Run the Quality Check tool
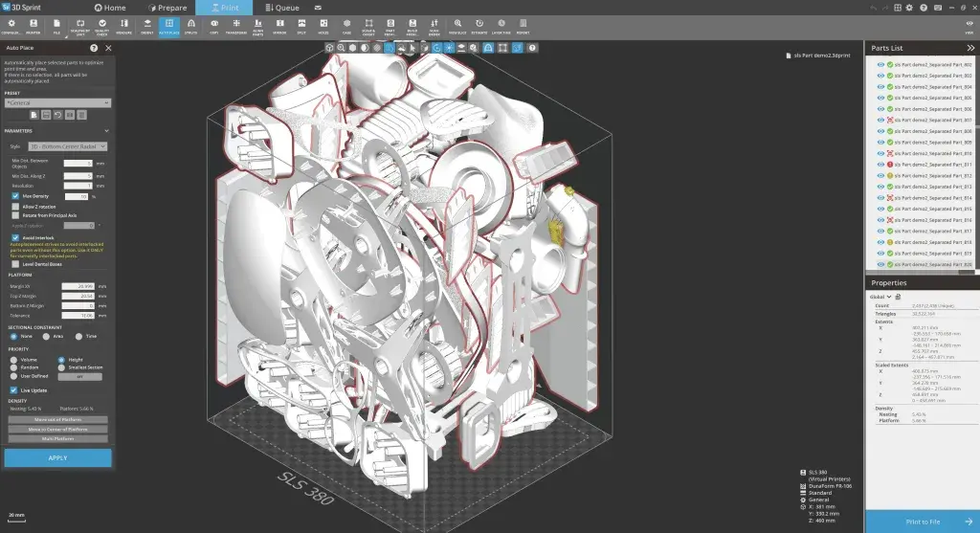Image resolution: width=980 pixels, height=533 pixels. [x=101, y=26]
